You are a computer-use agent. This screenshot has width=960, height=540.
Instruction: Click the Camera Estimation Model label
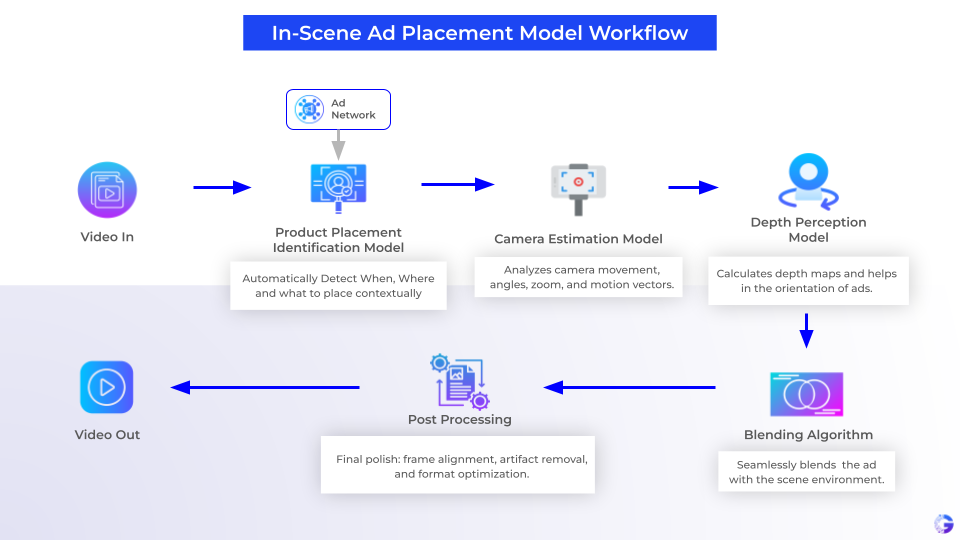[x=578, y=239]
